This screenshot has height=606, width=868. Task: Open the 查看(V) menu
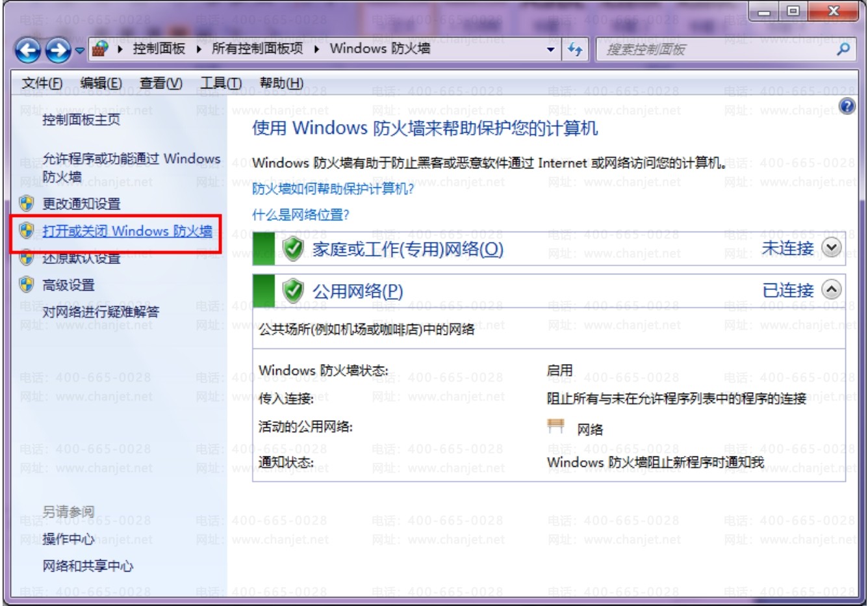(160, 83)
